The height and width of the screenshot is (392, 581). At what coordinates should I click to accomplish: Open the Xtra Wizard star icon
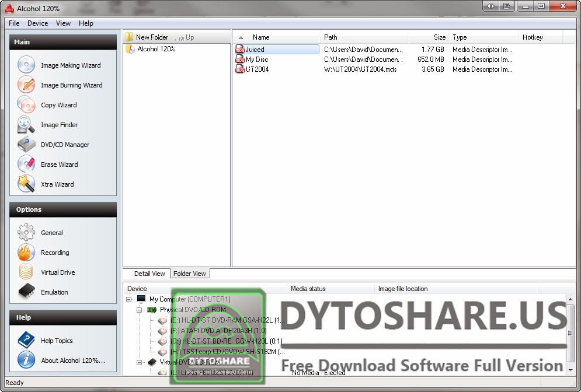point(26,184)
